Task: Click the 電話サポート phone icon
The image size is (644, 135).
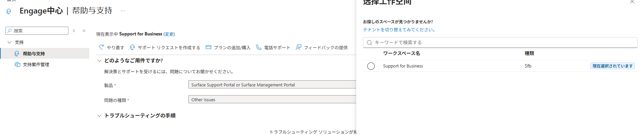Action: point(259,47)
